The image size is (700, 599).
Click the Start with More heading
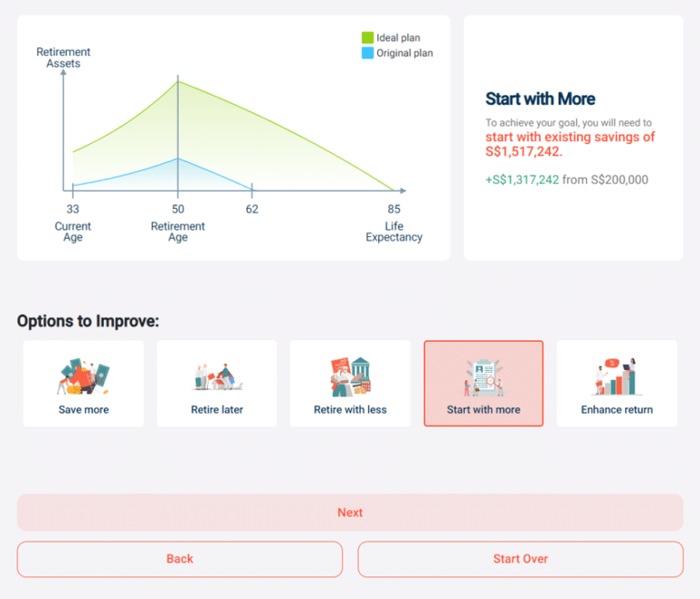[x=540, y=99]
